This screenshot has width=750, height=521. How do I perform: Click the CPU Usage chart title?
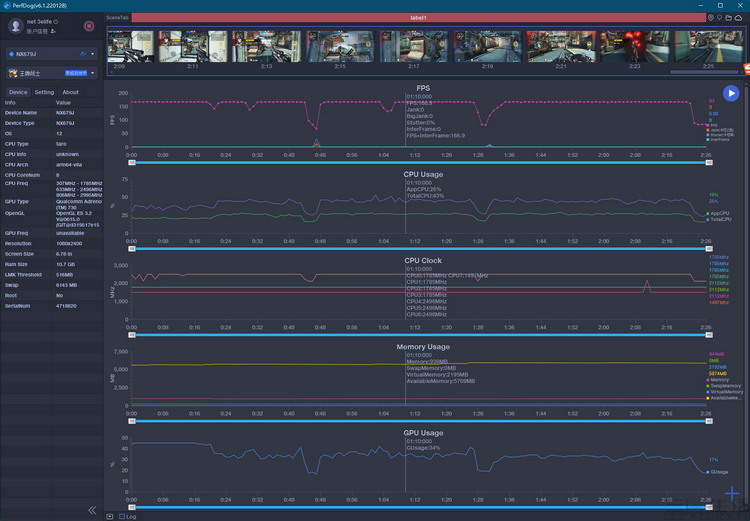point(423,174)
